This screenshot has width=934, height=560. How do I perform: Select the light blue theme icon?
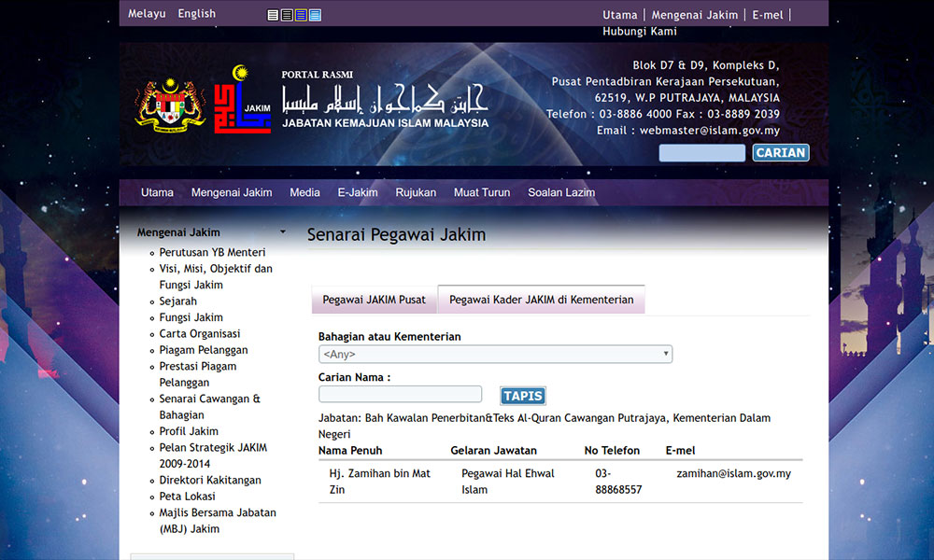[x=316, y=15]
